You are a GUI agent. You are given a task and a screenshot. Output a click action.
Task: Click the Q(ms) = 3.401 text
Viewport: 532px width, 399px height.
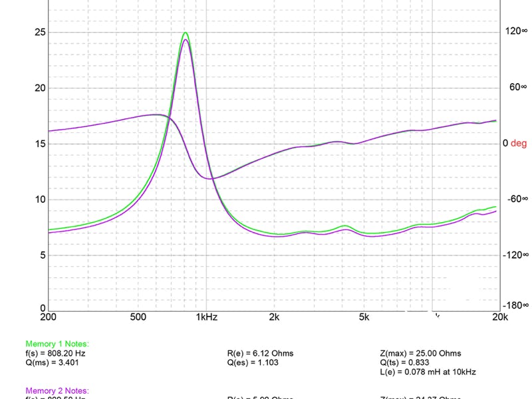click(x=52, y=362)
